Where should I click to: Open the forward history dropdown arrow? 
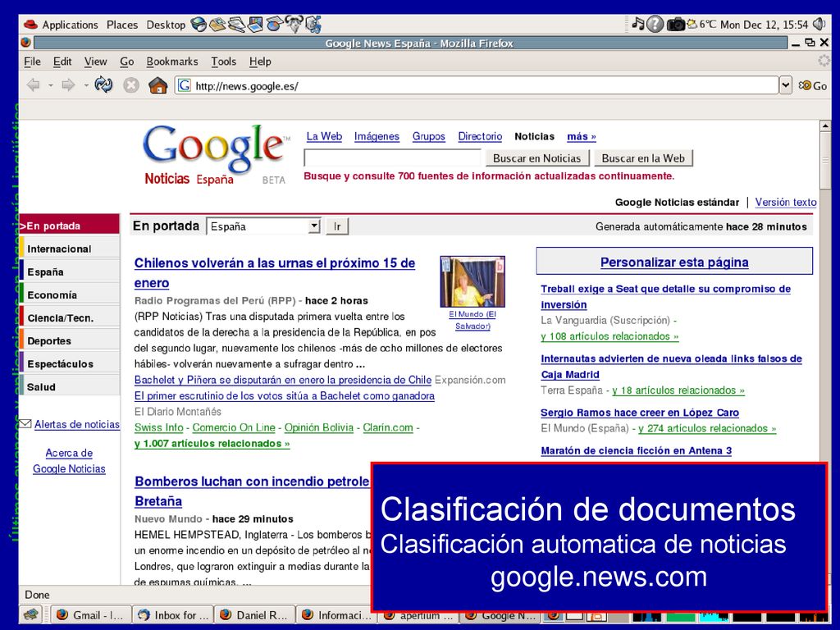pyautogui.click(x=85, y=85)
